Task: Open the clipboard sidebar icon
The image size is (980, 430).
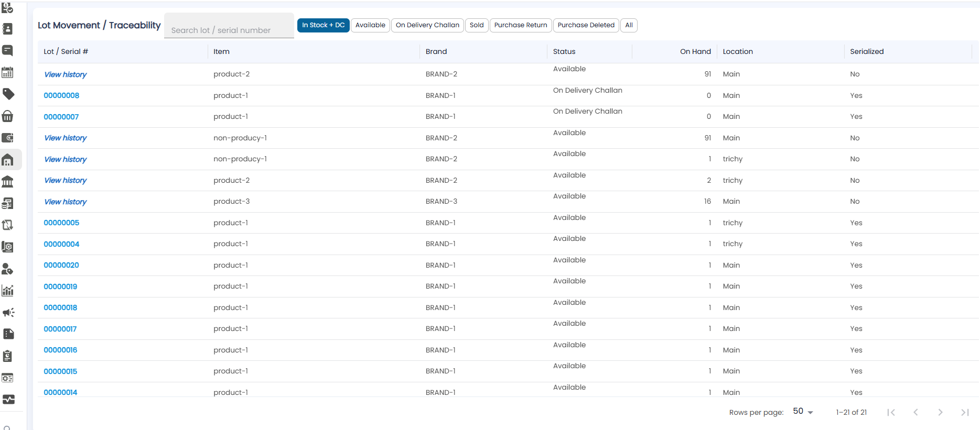Action: point(8,356)
